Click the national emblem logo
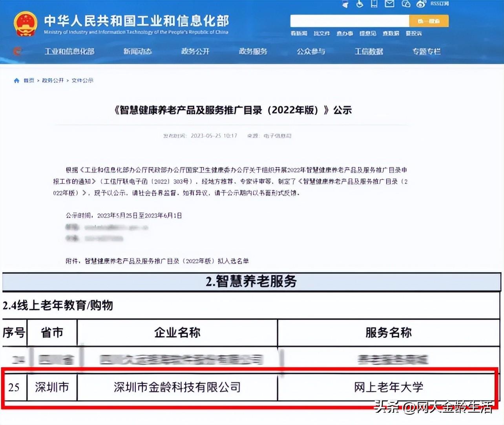The width and height of the screenshot is (504, 425). (26, 23)
